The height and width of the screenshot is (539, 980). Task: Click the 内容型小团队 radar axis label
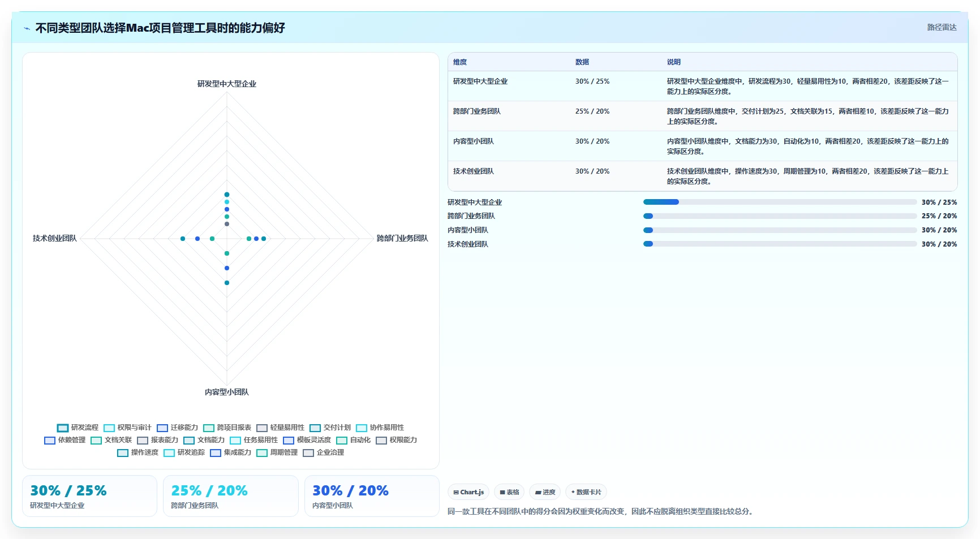[x=227, y=392]
